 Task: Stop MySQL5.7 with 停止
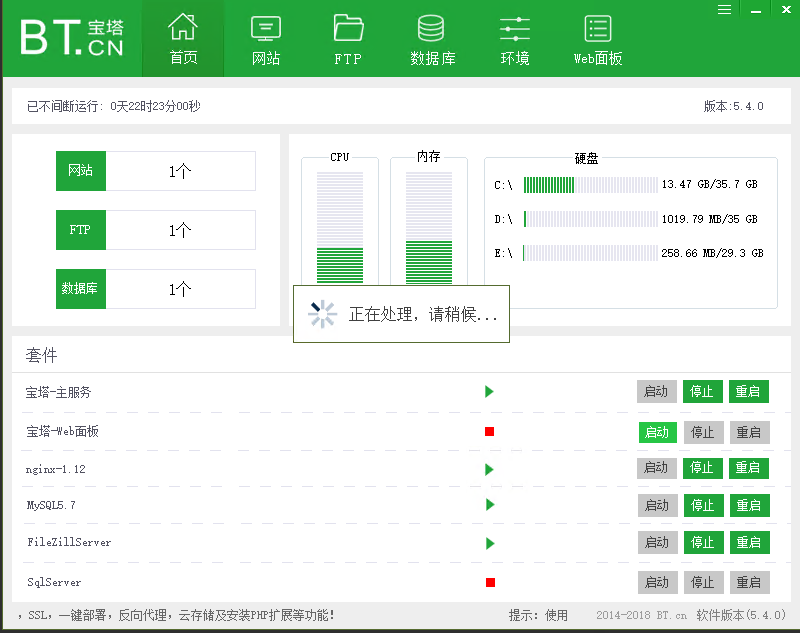coord(704,505)
